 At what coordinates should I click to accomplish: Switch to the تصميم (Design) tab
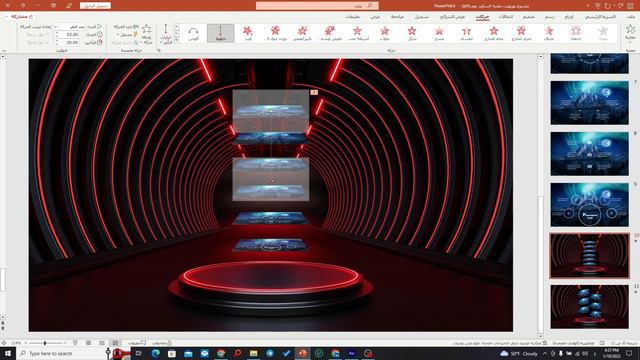coord(529,17)
